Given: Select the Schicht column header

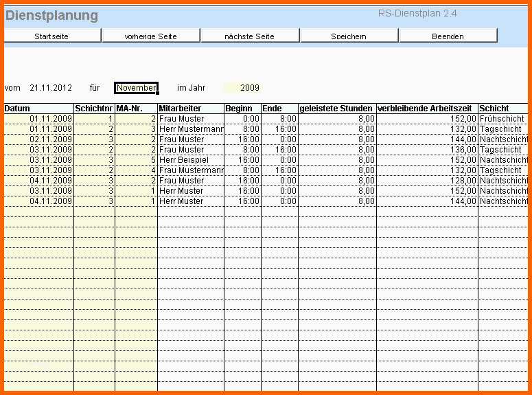Looking at the screenshot, I should pyautogui.click(x=502, y=109).
